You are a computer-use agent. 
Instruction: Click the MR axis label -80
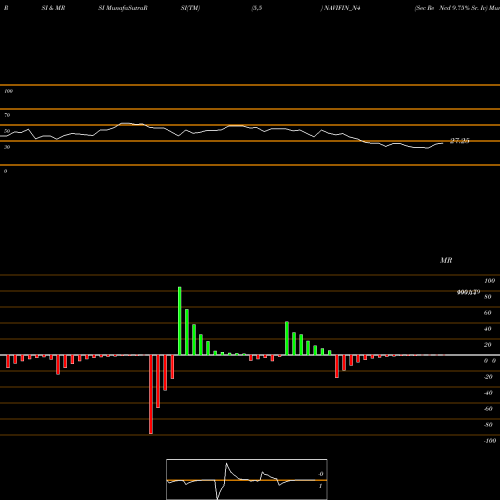(x=488, y=425)
